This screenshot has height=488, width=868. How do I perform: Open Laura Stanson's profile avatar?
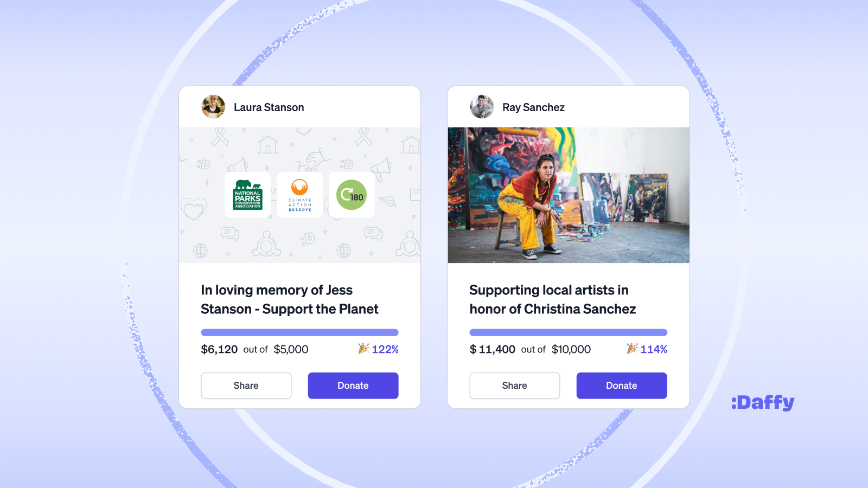213,107
